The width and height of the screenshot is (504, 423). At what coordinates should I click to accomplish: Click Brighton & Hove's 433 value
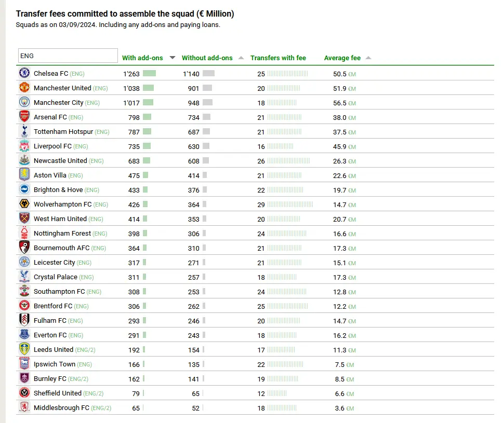(x=134, y=190)
